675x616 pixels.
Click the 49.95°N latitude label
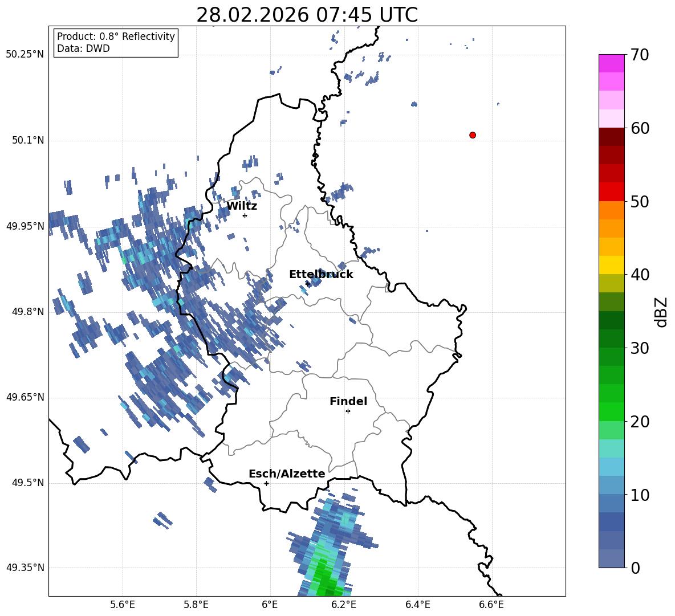[x=25, y=226]
